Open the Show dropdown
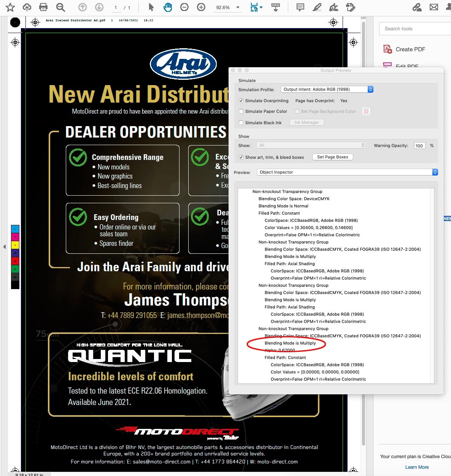Image resolution: width=451 pixels, height=476 pixels. [x=311, y=145]
